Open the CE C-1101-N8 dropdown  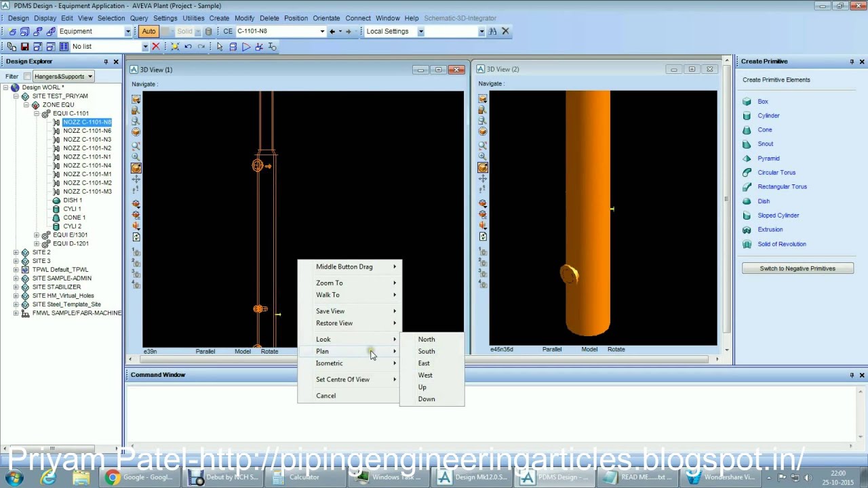[x=322, y=31]
